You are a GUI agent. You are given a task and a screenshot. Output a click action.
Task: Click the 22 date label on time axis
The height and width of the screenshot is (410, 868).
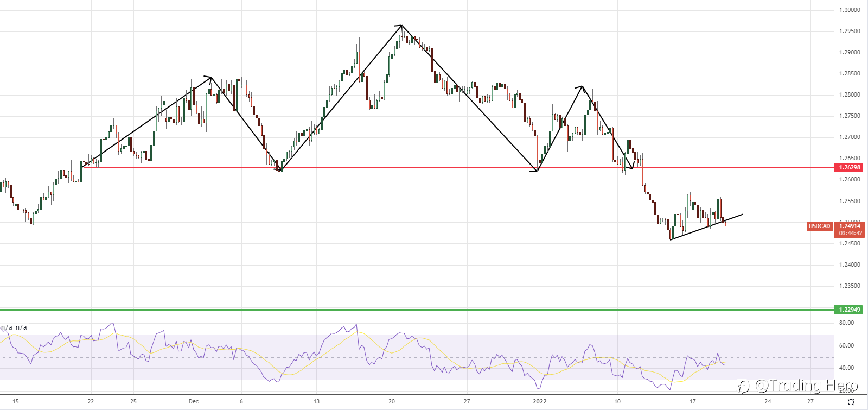(x=91, y=402)
